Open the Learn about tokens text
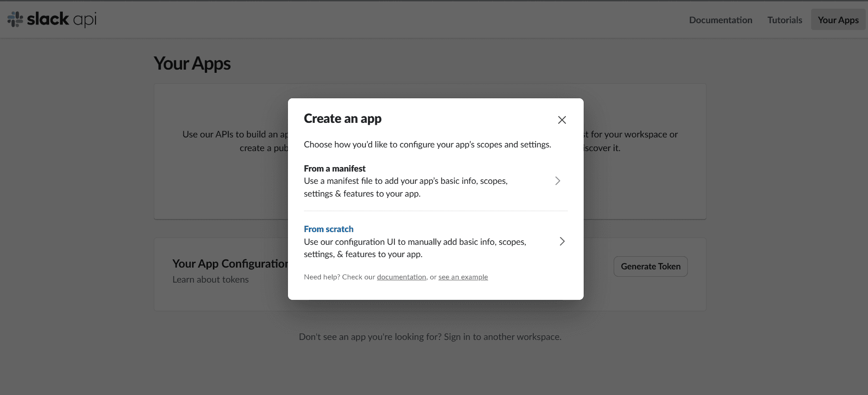Image resolution: width=868 pixels, height=395 pixels. [x=211, y=279]
